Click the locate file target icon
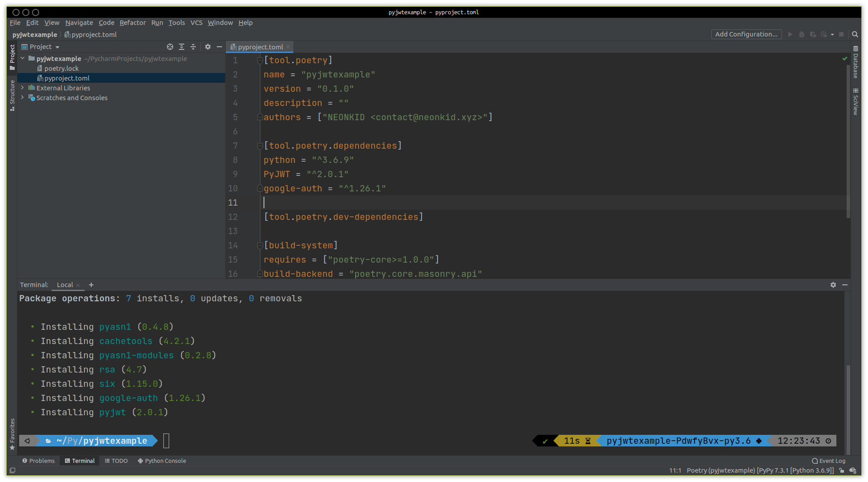 click(x=170, y=47)
